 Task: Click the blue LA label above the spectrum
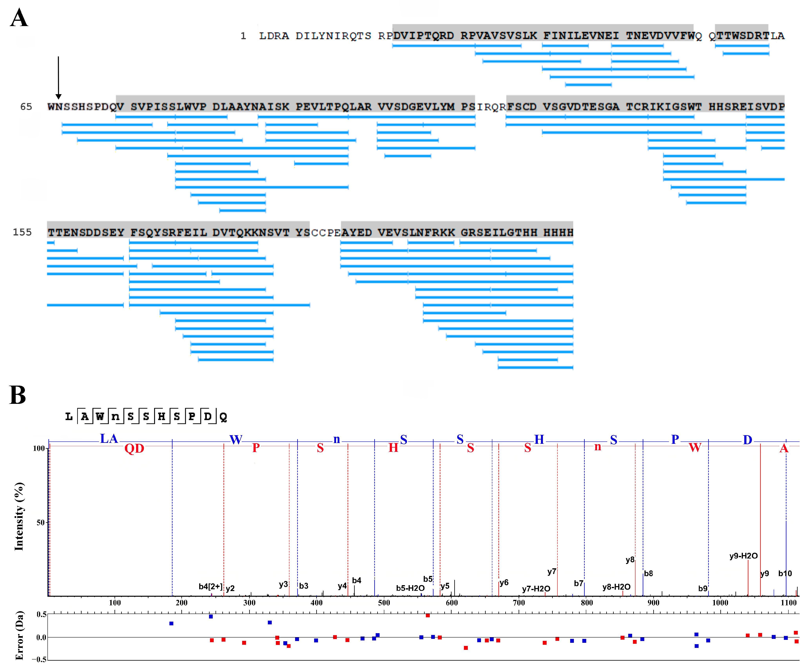click(109, 439)
